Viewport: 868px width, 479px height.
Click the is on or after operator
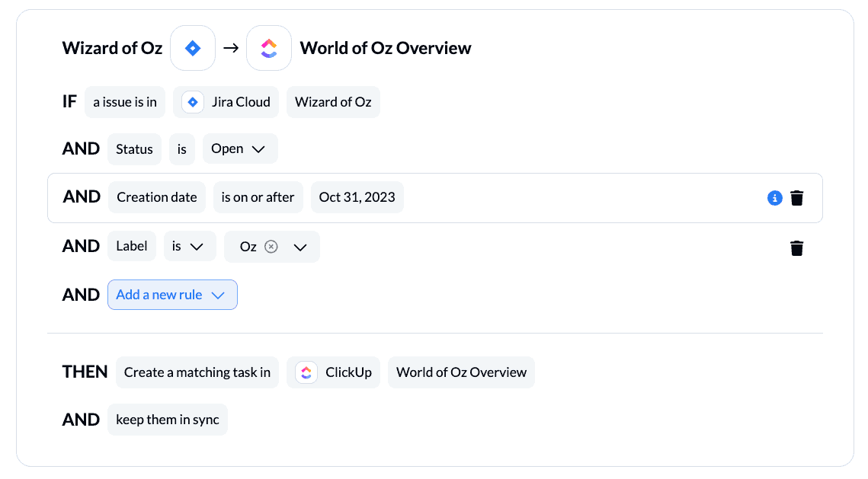[x=258, y=197]
